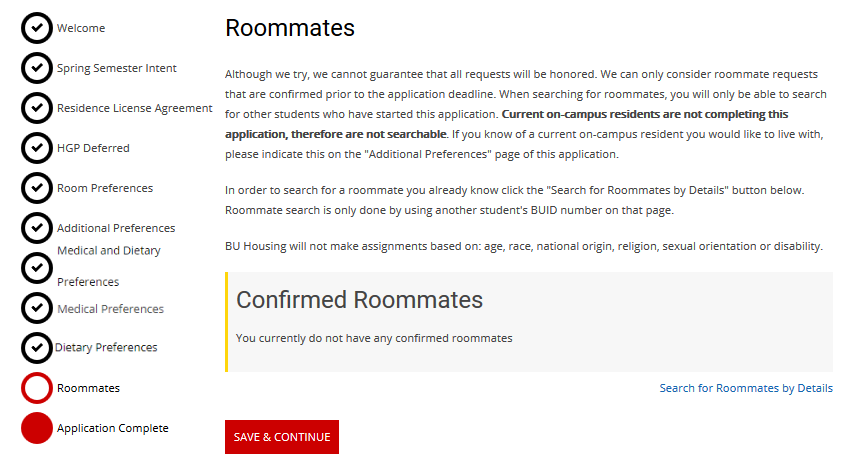Click the Medical Preferences checkmark icon
Viewport: 853px width, 476px height.
[x=37, y=308]
